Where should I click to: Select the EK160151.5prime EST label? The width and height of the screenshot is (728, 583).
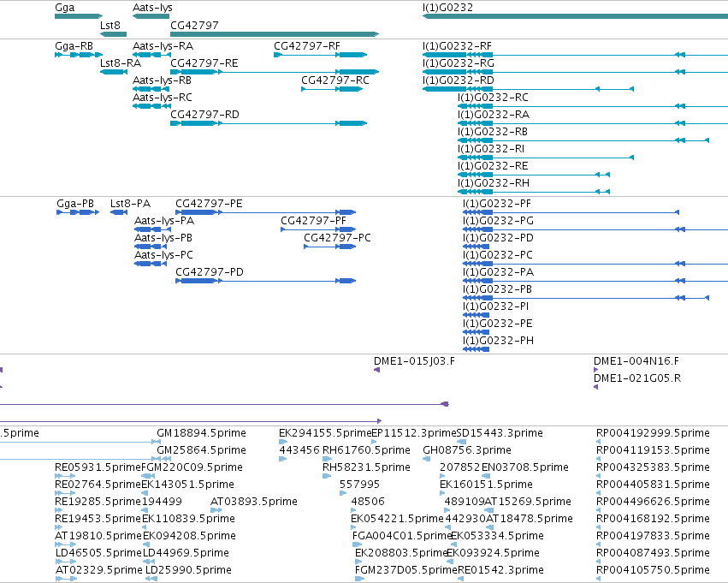[486, 485]
